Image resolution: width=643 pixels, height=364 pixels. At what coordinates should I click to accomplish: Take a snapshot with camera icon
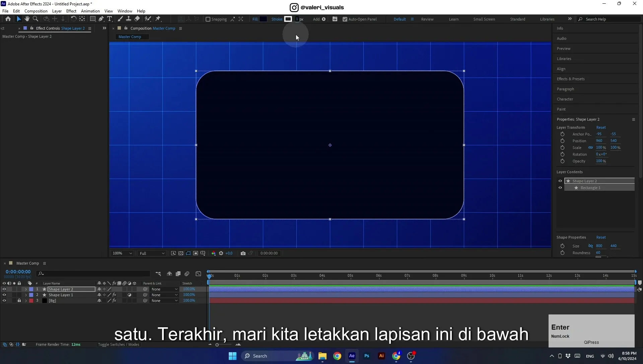tap(243, 253)
